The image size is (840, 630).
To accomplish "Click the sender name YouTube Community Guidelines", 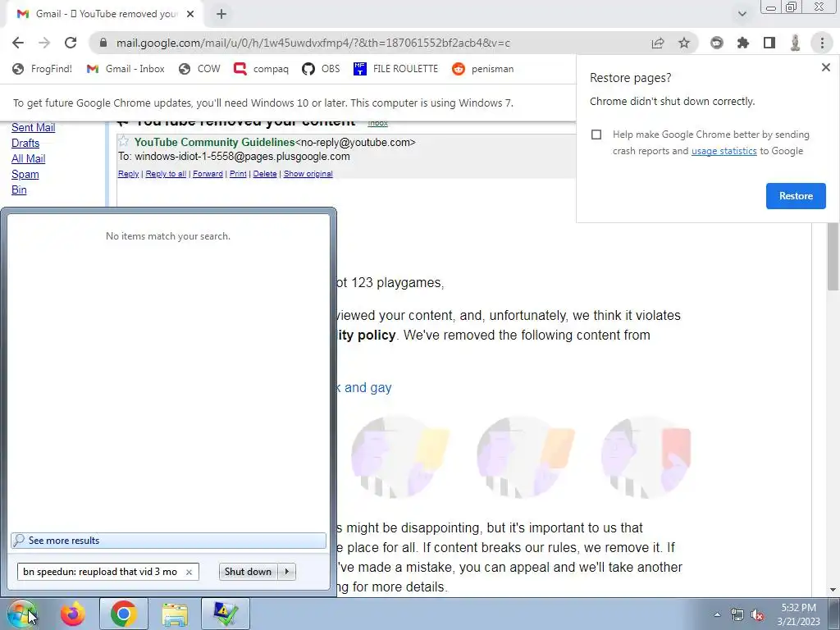I will 214,142.
